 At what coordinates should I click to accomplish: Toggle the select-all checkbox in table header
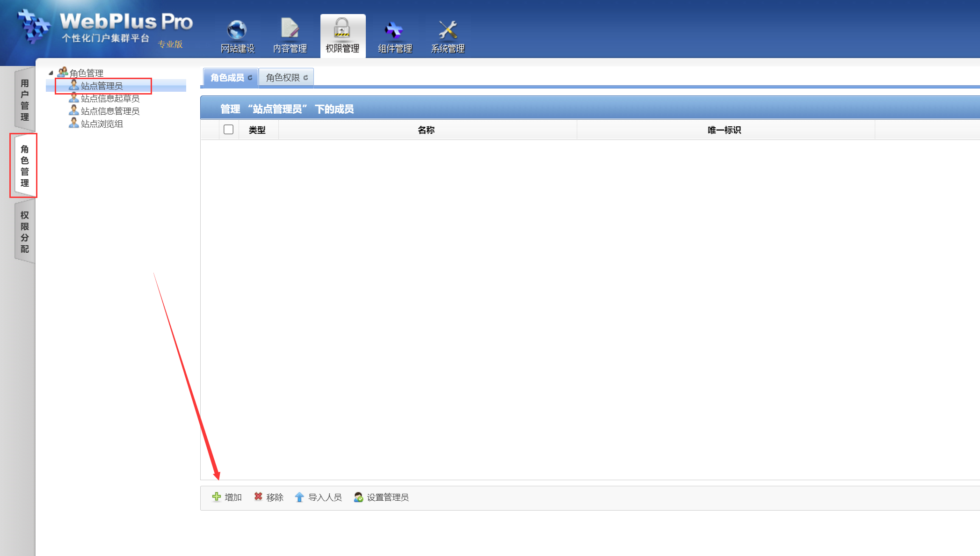click(228, 130)
